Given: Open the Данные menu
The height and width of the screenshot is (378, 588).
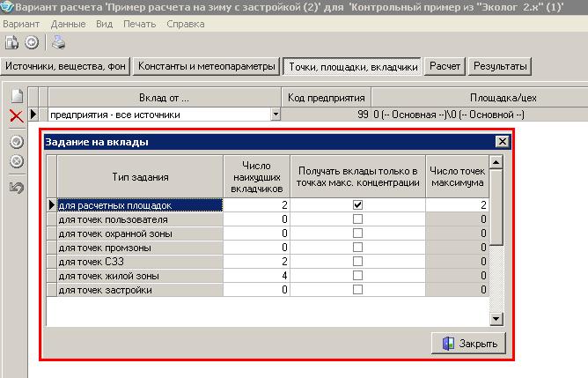Looking at the screenshot, I should coord(67,23).
